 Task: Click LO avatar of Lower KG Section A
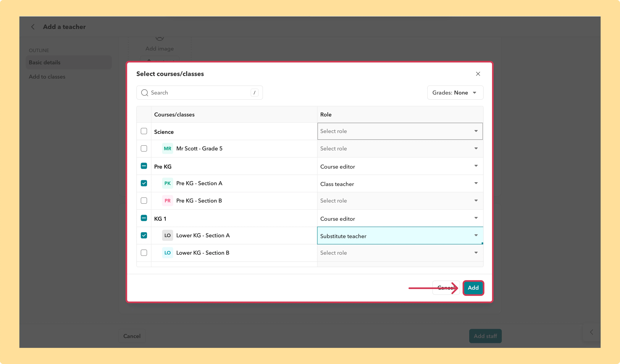pos(167,235)
